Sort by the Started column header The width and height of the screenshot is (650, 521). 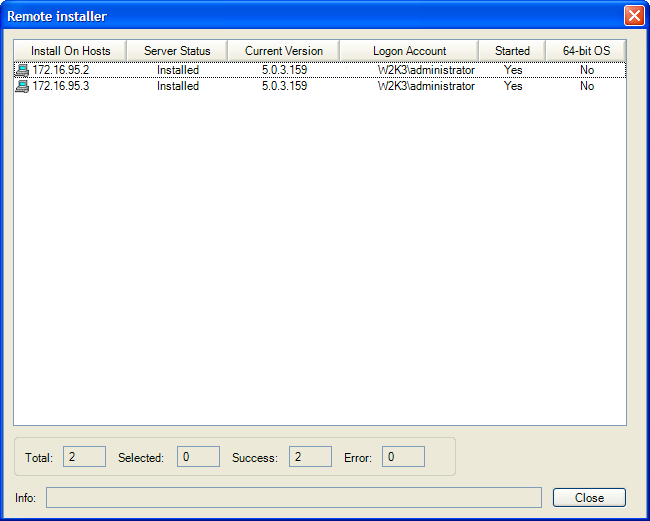click(512, 51)
